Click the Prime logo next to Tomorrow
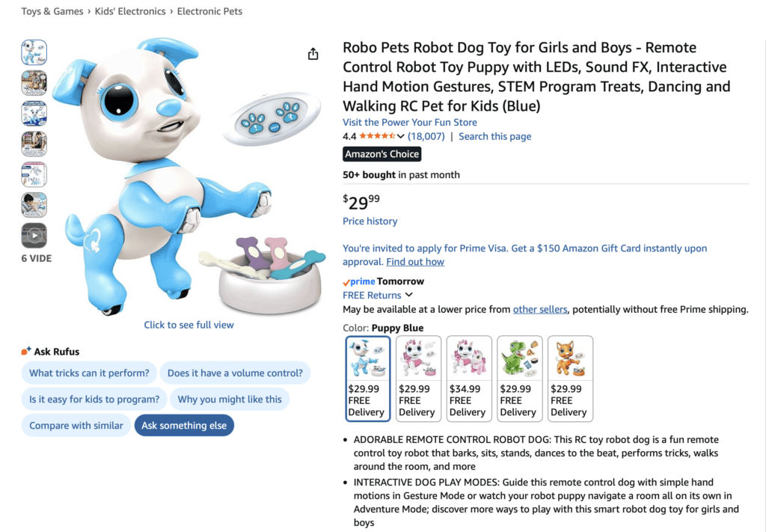Image resolution: width=766 pixels, height=532 pixels. [358, 281]
